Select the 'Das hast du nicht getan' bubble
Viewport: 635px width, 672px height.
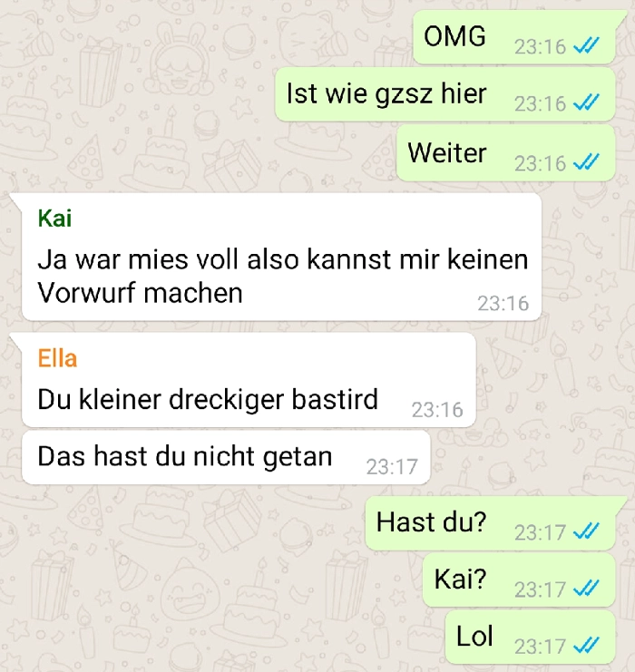click(226, 457)
